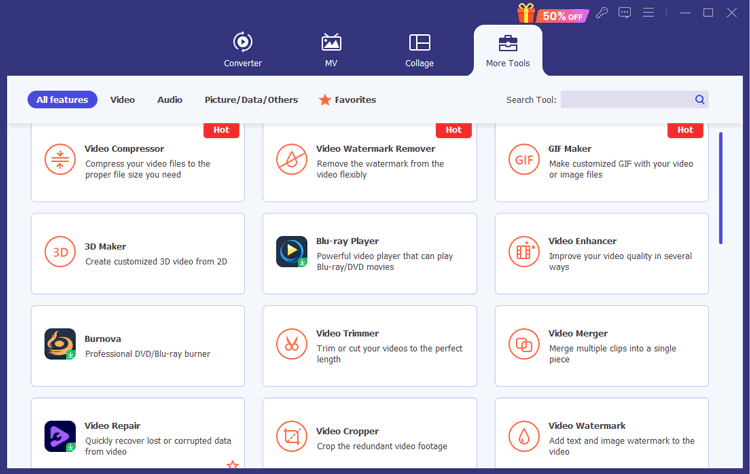Open the Video Compressor tool icon
Screen dimensions: 750x474
pos(60,159)
